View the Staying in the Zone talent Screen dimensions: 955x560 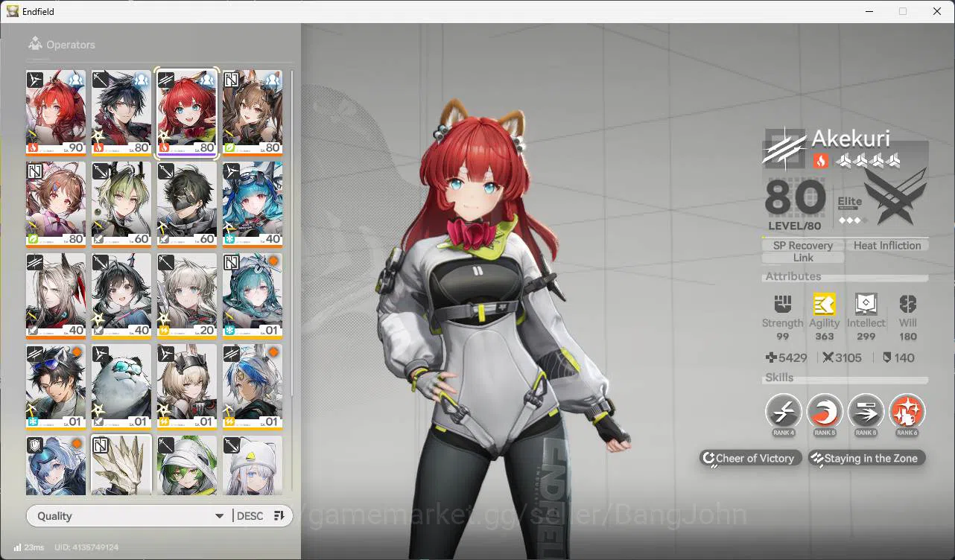pyautogui.click(x=867, y=459)
